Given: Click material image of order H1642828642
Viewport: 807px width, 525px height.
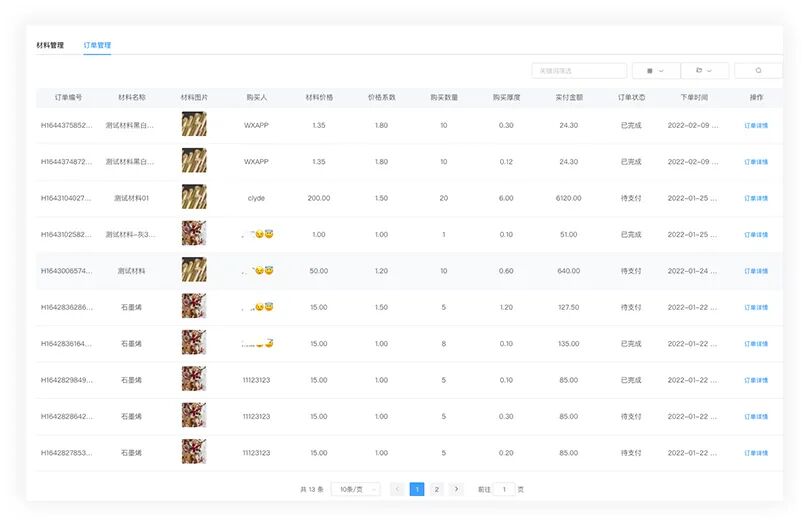Looking at the screenshot, I should point(194,415).
